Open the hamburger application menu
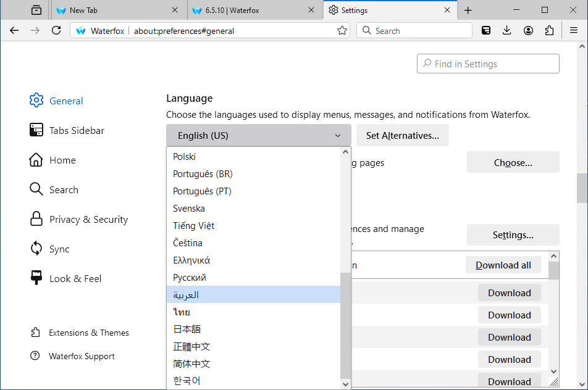 point(574,31)
